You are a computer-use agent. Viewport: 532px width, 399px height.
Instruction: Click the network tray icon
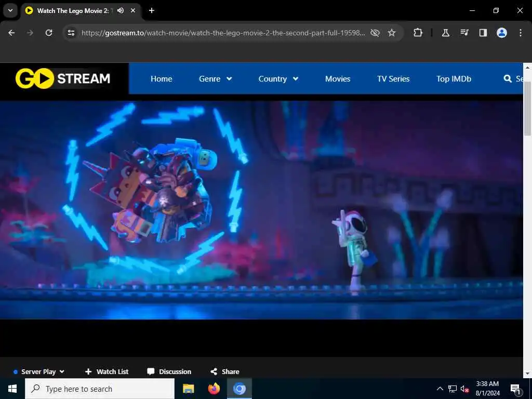[x=453, y=389]
